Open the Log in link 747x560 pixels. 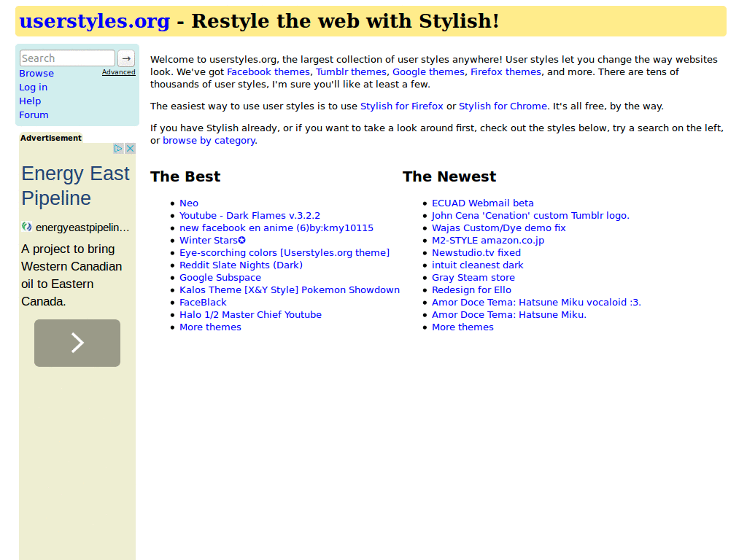point(34,87)
